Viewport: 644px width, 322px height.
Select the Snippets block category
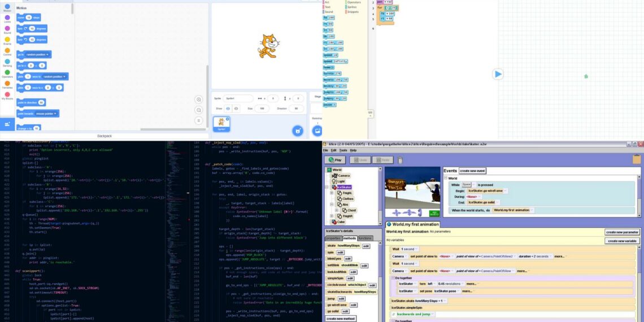(x=351, y=12)
